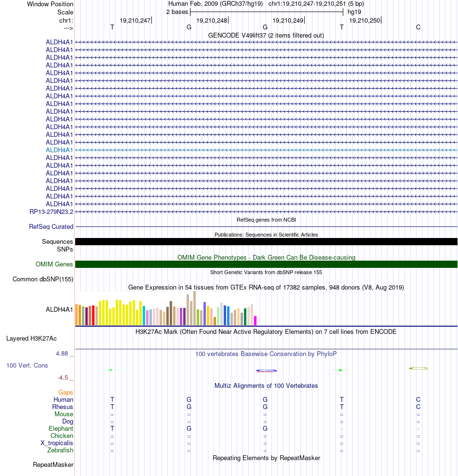Screen dimensions: 458x476
Task: Select the Dog alignment row label
Action: 67,422
